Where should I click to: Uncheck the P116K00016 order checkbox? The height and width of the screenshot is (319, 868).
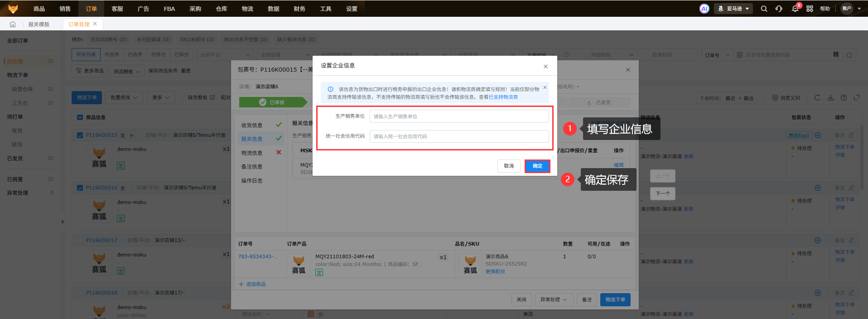pos(80,188)
